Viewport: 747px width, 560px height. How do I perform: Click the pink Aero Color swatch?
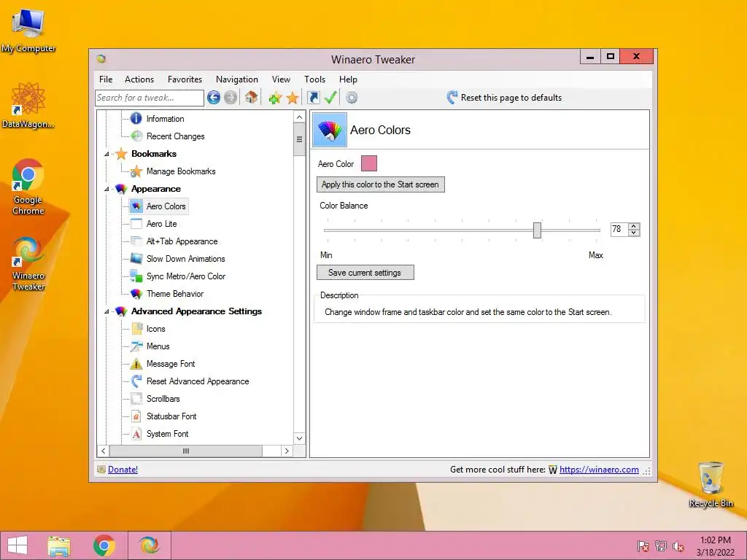(369, 163)
